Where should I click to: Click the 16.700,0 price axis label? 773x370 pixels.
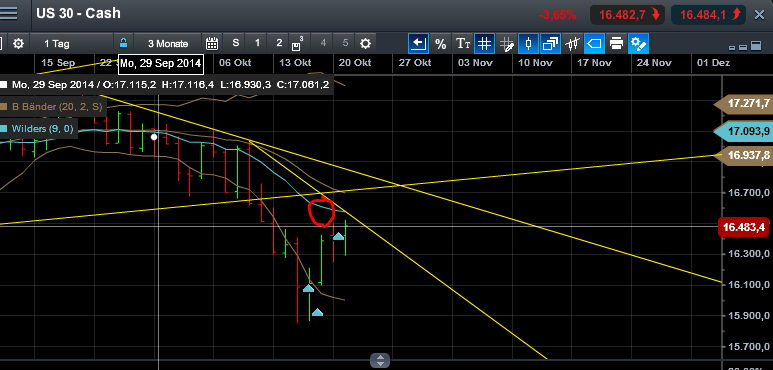[x=749, y=193]
